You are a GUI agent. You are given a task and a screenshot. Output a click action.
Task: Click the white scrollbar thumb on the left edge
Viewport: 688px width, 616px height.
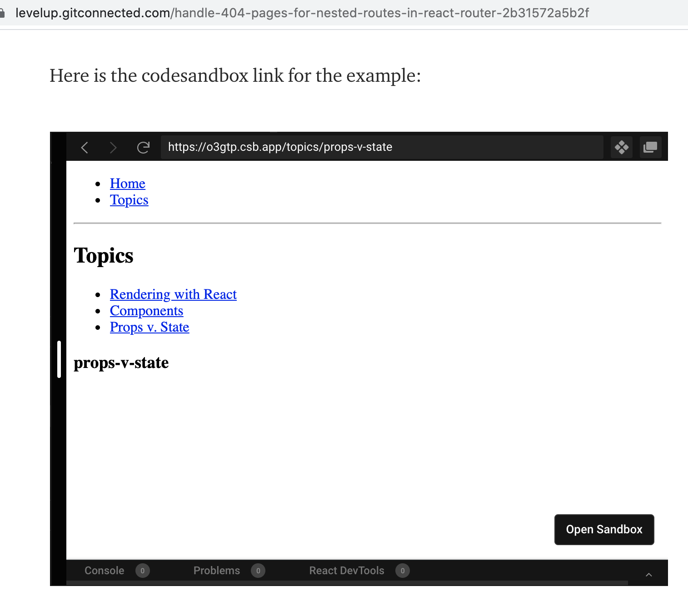click(x=59, y=359)
